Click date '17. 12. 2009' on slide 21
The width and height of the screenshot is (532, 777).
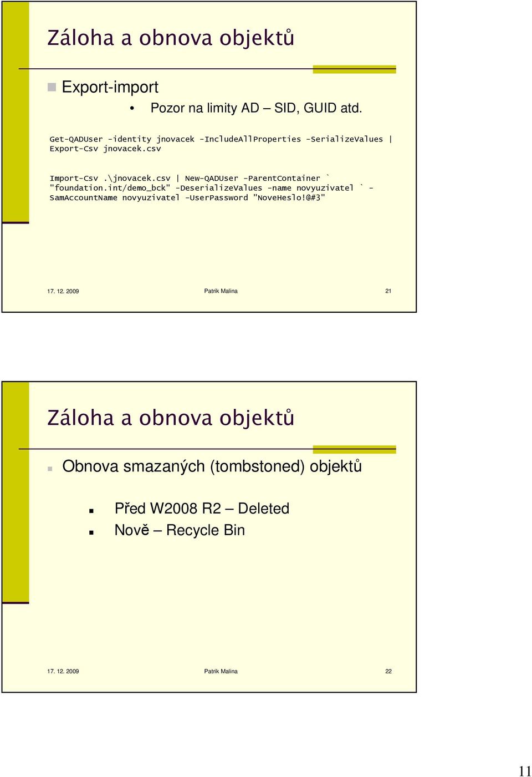pos(63,291)
